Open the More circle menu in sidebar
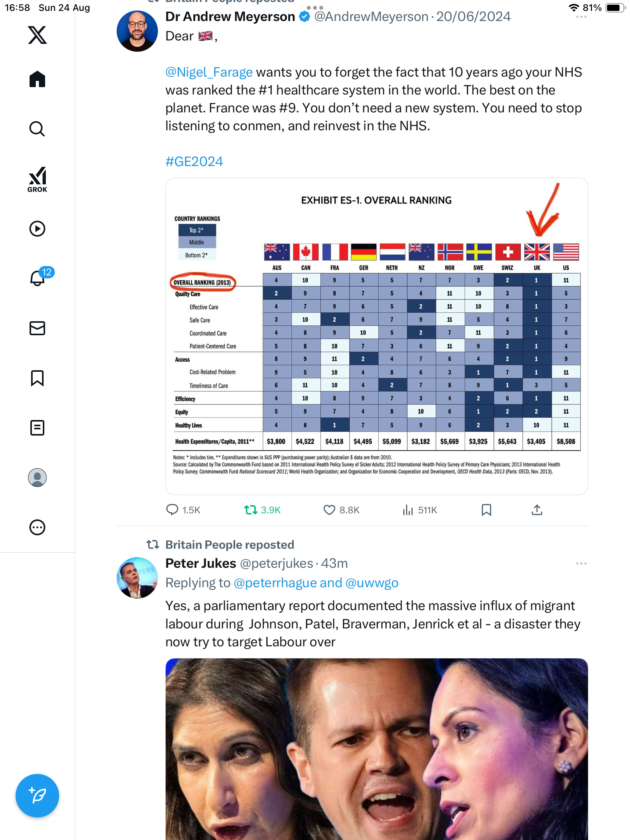630x840 pixels. tap(37, 527)
